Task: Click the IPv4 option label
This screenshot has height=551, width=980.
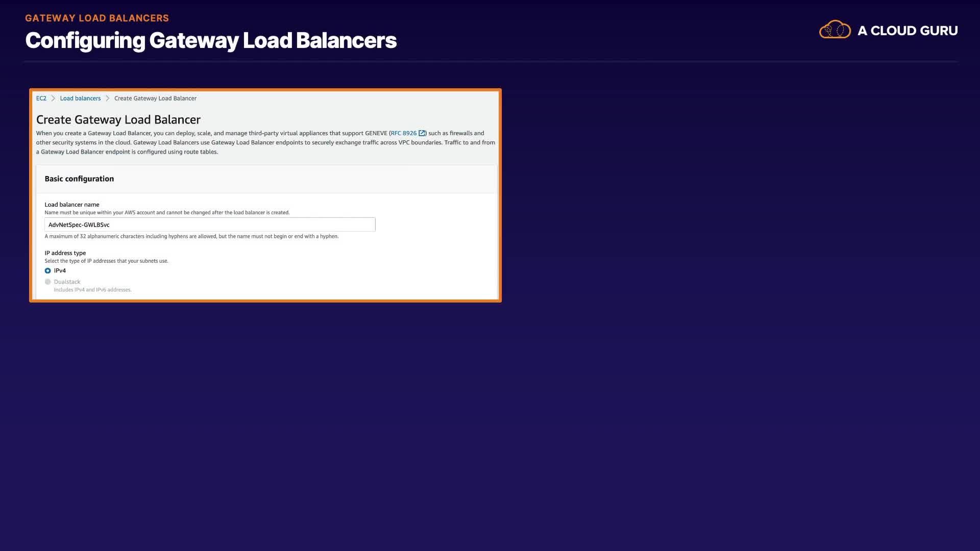Action: click(60, 271)
